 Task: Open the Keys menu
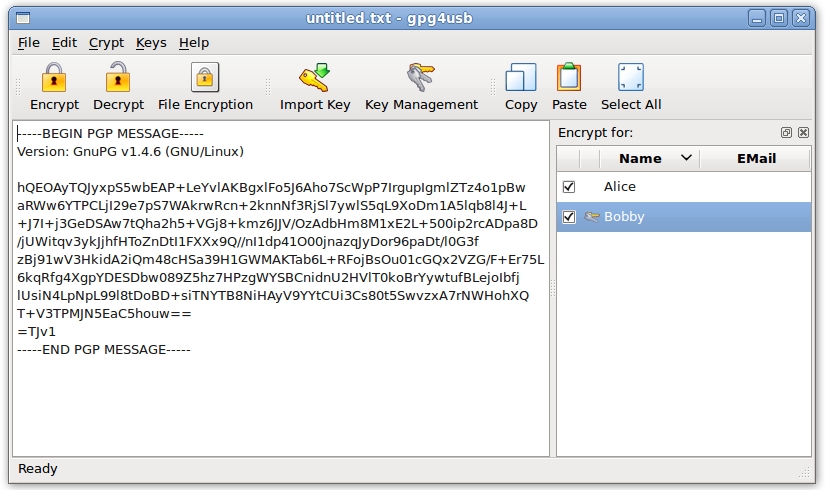(151, 43)
